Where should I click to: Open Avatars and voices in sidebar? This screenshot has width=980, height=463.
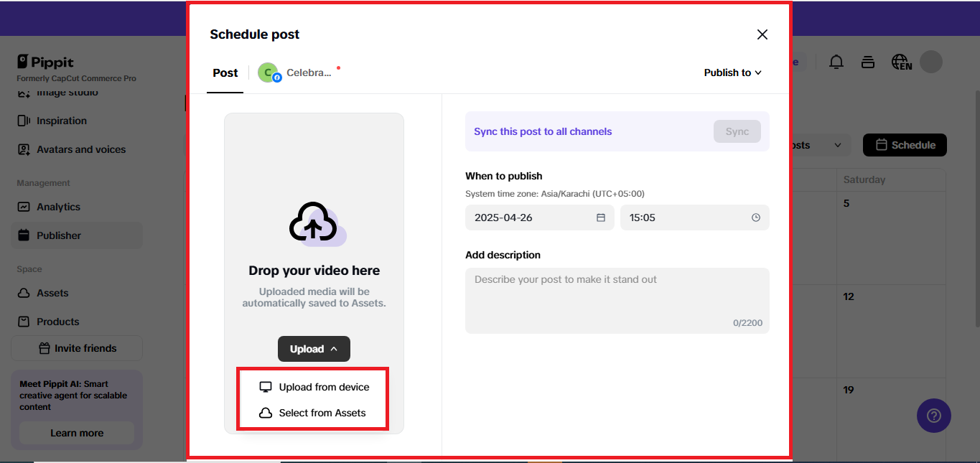pos(80,149)
